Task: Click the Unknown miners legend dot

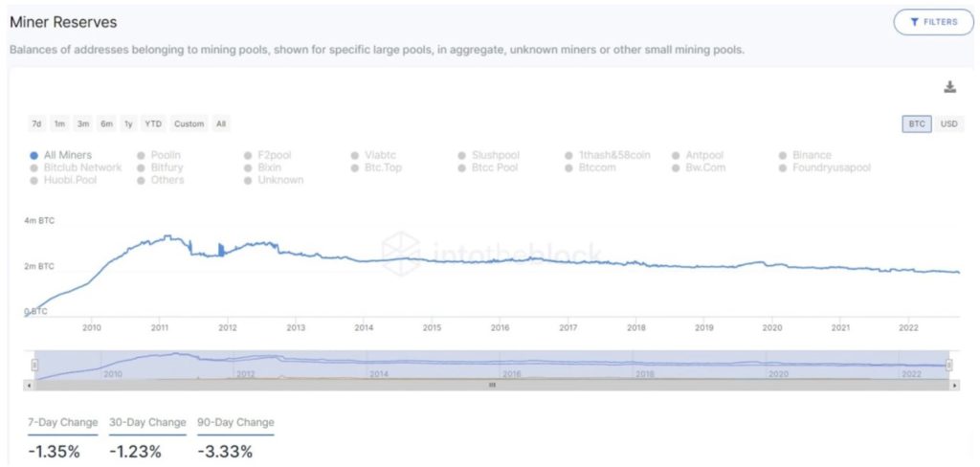Action: 249,180
